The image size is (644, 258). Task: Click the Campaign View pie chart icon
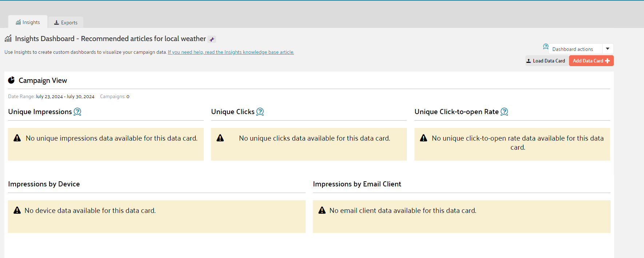click(11, 80)
